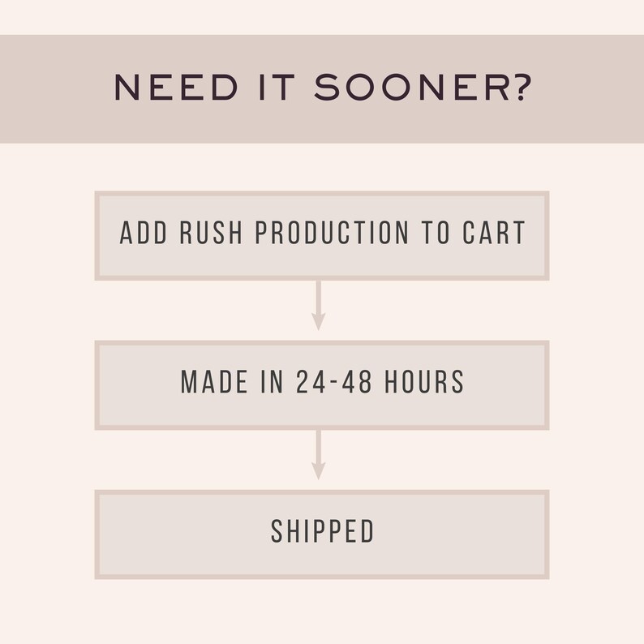Select the Made in 24-48 Hours box
The image size is (644, 644).
tap(322, 385)
